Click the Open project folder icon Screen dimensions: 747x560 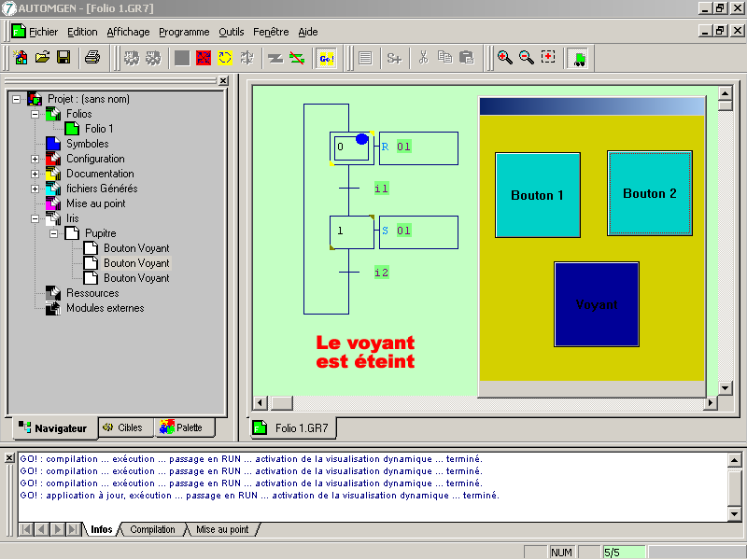click(42, 58)
